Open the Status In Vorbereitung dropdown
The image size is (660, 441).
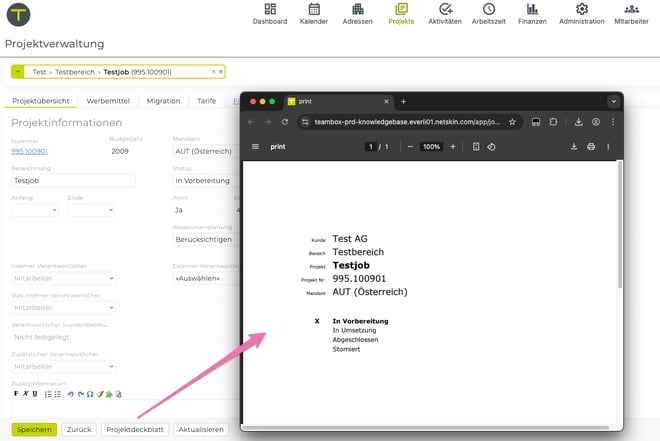(x=206, y=181)
